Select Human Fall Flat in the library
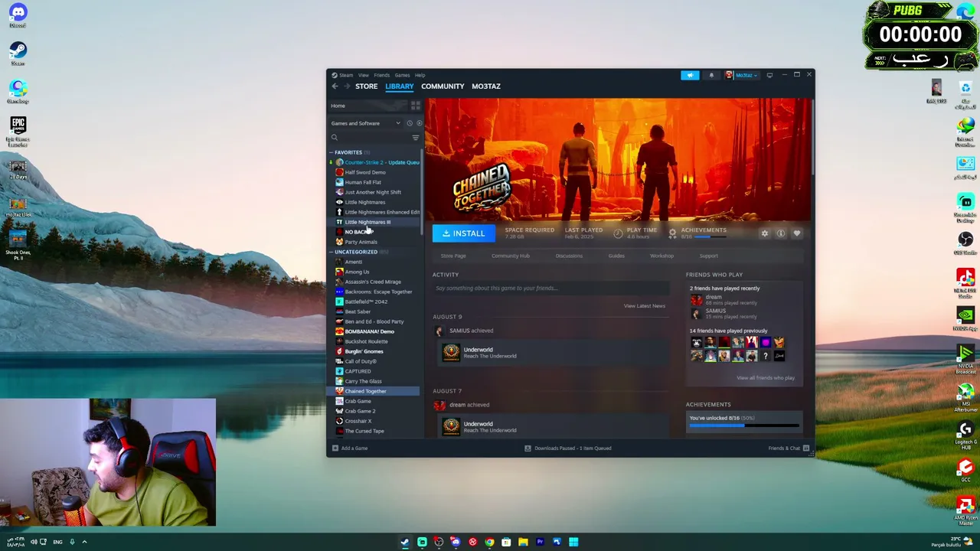 (377, 182)
